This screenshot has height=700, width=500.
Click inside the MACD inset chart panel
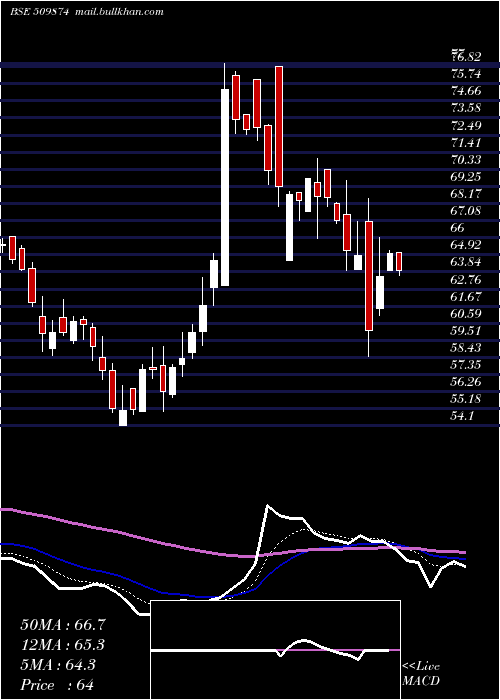[x=275, y=650]
